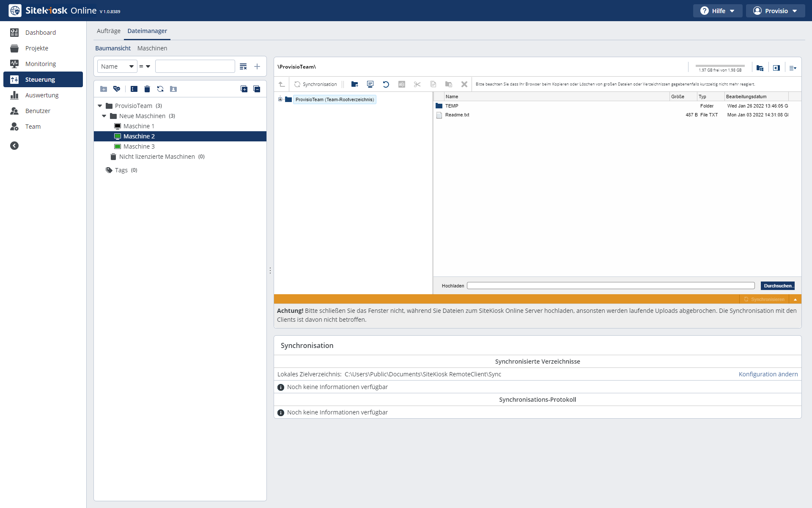Screen dimensions: 812x508
Task: Open the Konfiguration ändern link
Action: point(768,374)
